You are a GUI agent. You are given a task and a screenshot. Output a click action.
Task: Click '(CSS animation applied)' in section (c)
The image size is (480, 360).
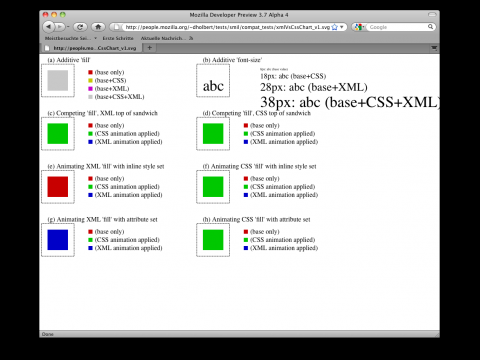[x=127, y=134]
